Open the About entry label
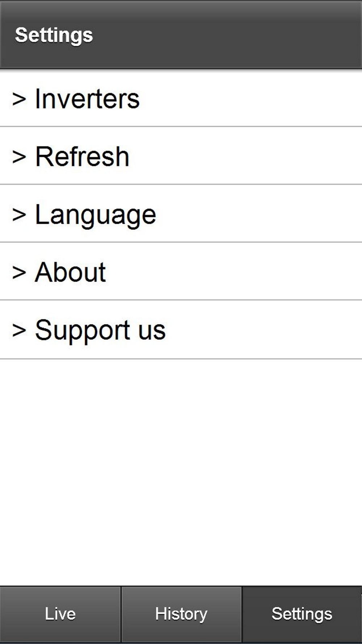The image size is (362, 644). tap(70, 272)
